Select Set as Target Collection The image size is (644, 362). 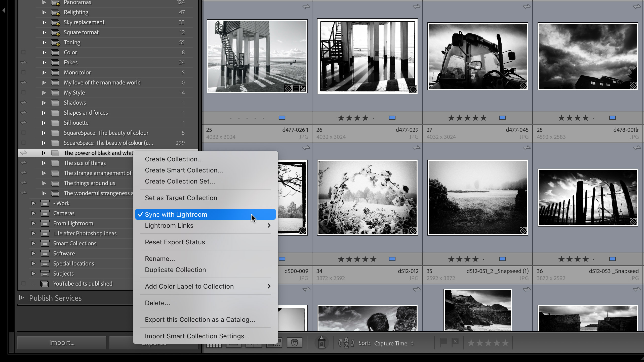coord(181,198)
